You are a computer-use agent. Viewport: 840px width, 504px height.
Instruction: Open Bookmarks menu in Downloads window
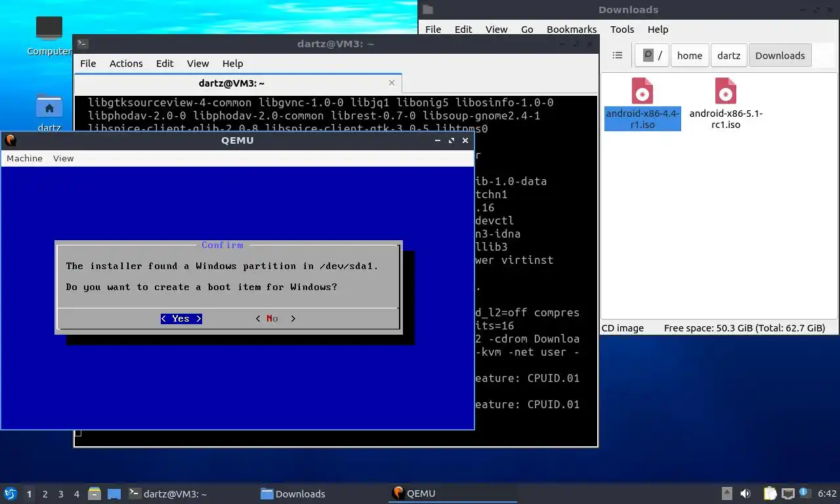(x=572, y=30)
